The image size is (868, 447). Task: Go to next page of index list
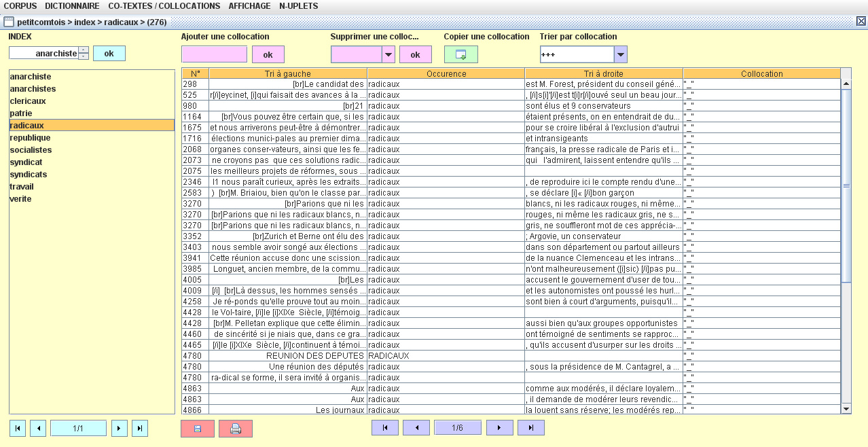[120, 428]
